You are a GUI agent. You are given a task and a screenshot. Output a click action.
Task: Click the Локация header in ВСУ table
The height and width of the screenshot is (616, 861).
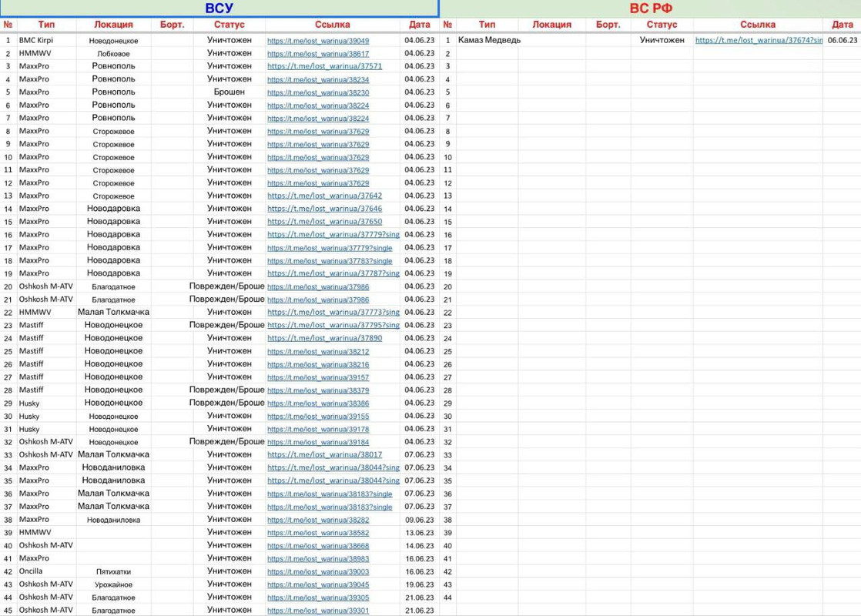click(113, 25)
